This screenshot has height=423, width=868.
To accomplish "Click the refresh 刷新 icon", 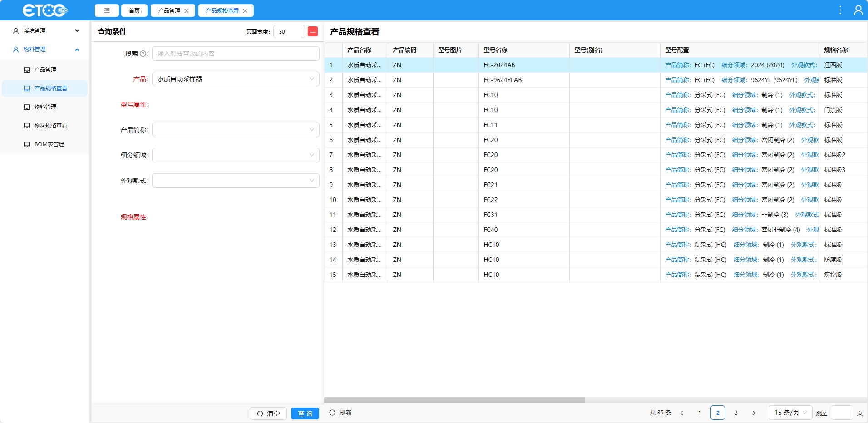I will 332,413.
